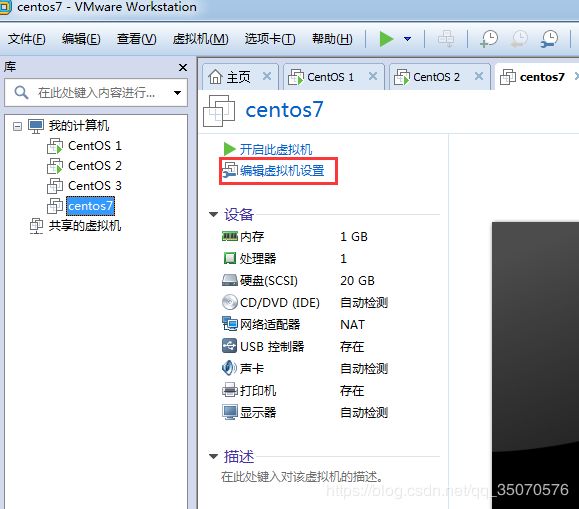Close the 库 library panel
The image size is (579, 509).
[183, 67]
